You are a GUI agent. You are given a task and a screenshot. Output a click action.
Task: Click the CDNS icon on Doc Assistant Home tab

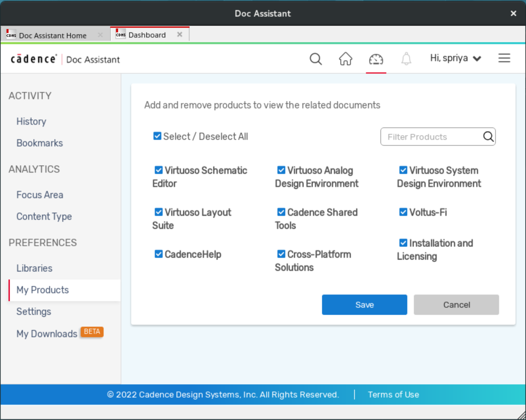point(11,35)
